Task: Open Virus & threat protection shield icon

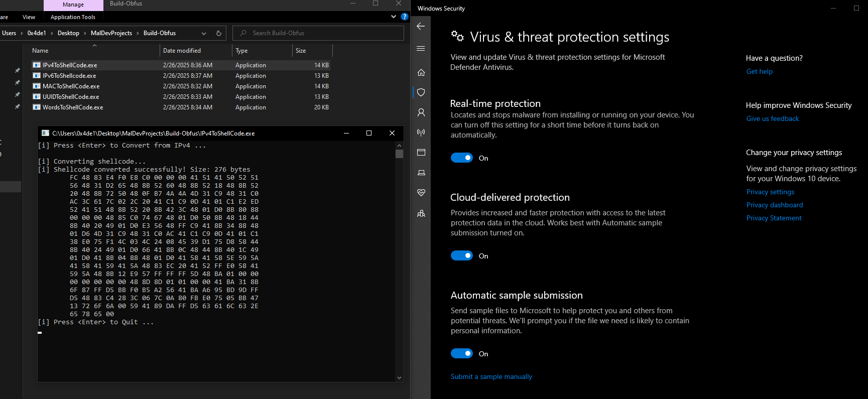Action: click(x=421, y=92)
